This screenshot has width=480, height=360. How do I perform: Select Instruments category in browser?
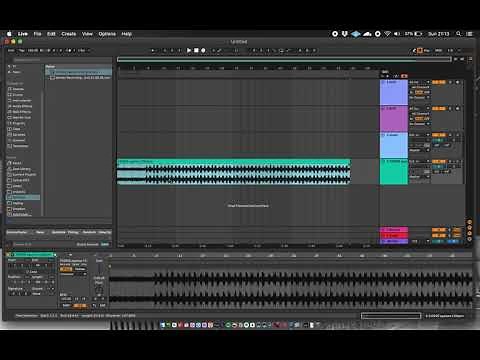click(19, 100)
